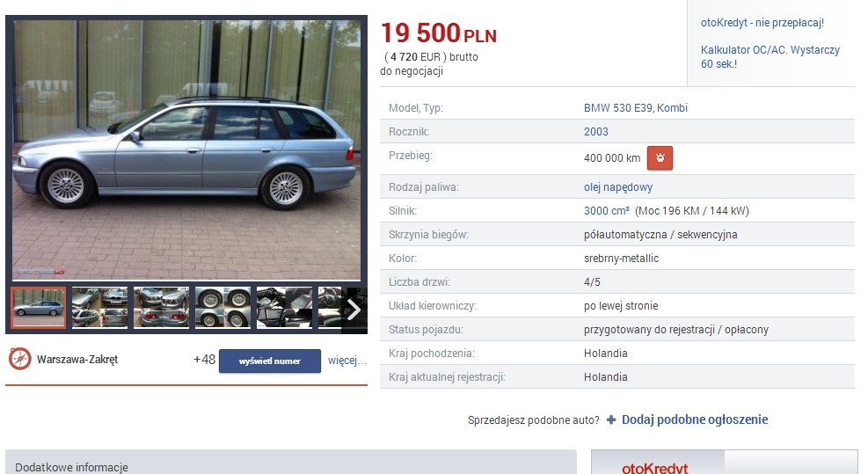
Task: Select the interior seats thumbnail
Action: 284,307
